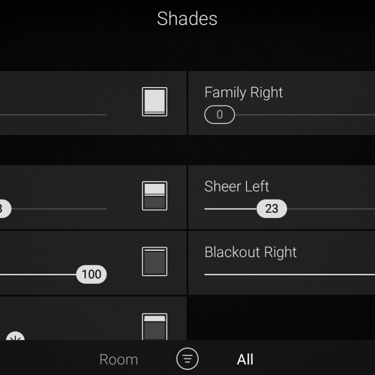The image size is (375, 375).
Task: Switch to the All shades tab
Action: [245, 360]
